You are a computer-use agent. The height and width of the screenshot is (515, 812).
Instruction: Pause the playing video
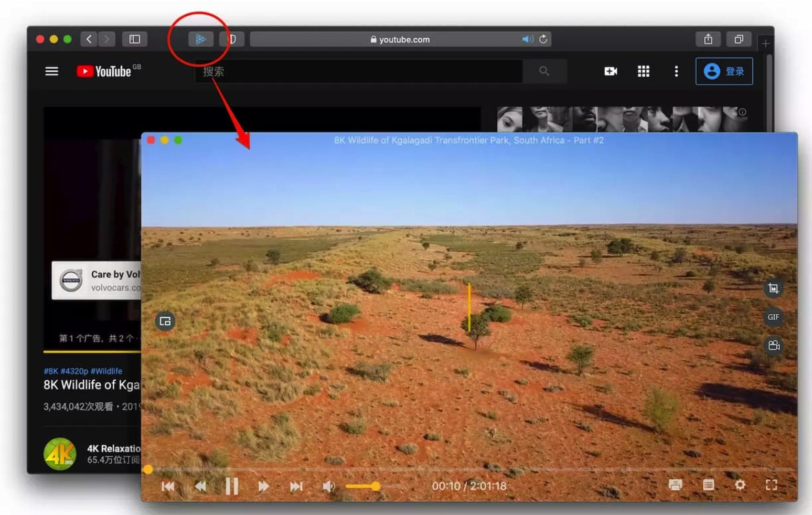[x=231, y=486]
